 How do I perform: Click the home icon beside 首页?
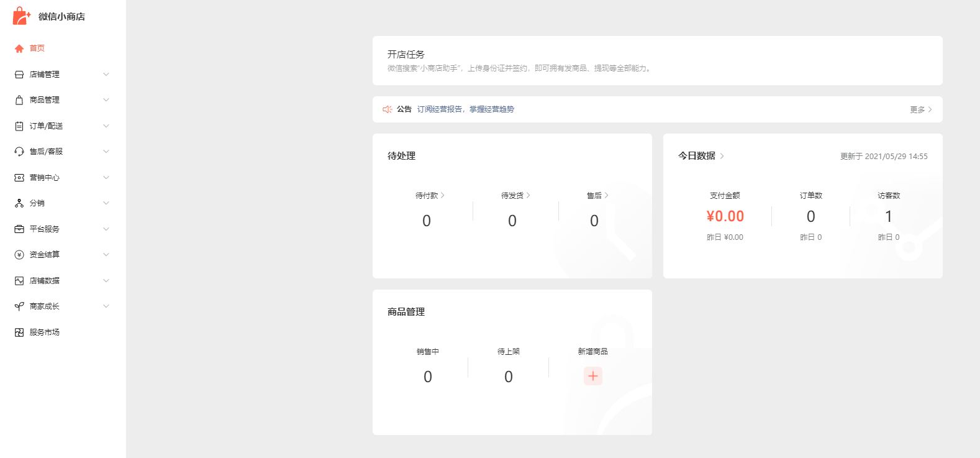click(19, 48)
